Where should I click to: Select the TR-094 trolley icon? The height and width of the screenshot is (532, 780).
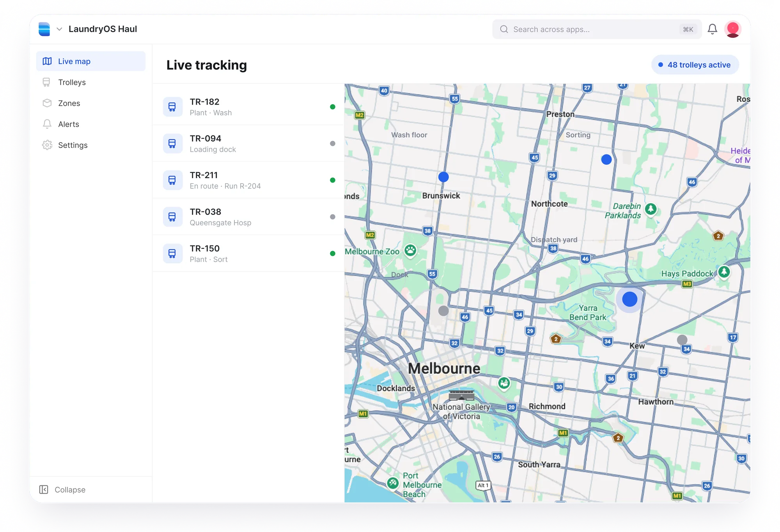coord(172,144)
